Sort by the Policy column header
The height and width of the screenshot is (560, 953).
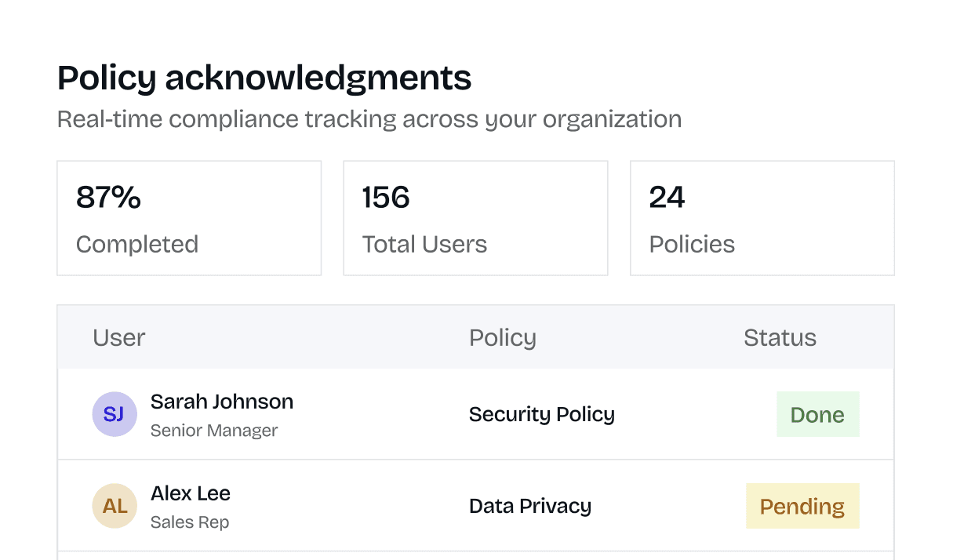pos(502,338)
